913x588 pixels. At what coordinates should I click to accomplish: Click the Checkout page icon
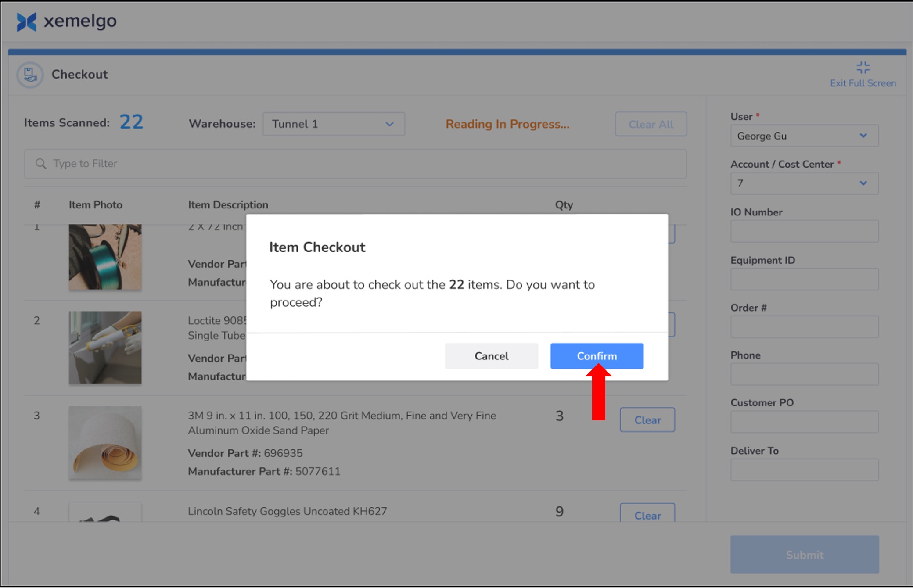pyautogui.click(x=30, y=75)
